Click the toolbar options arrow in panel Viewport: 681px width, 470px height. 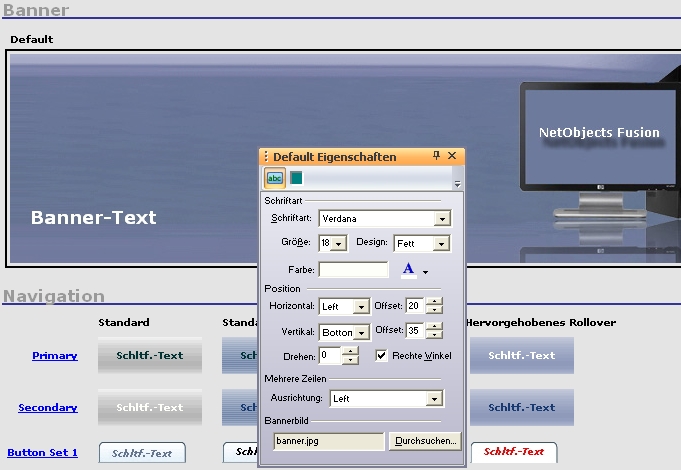pyautogui.click(x=457, y=184)
